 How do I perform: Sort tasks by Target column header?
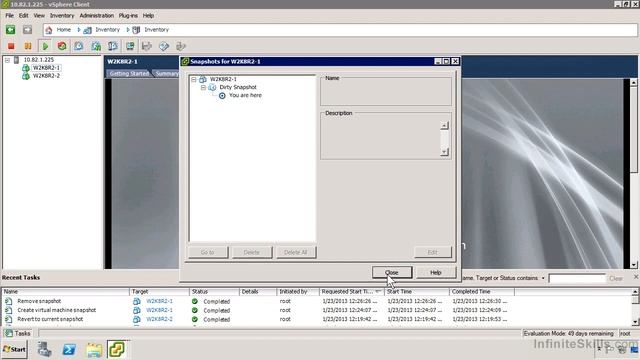pyautogui.click(x=160, y=291)
